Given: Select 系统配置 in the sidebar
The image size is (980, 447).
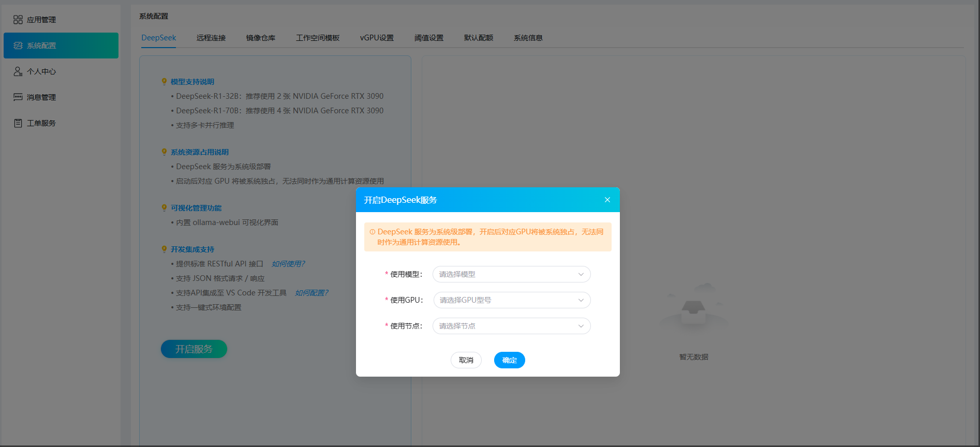Looking at the screenshot, I should click(x=61, y=46).
